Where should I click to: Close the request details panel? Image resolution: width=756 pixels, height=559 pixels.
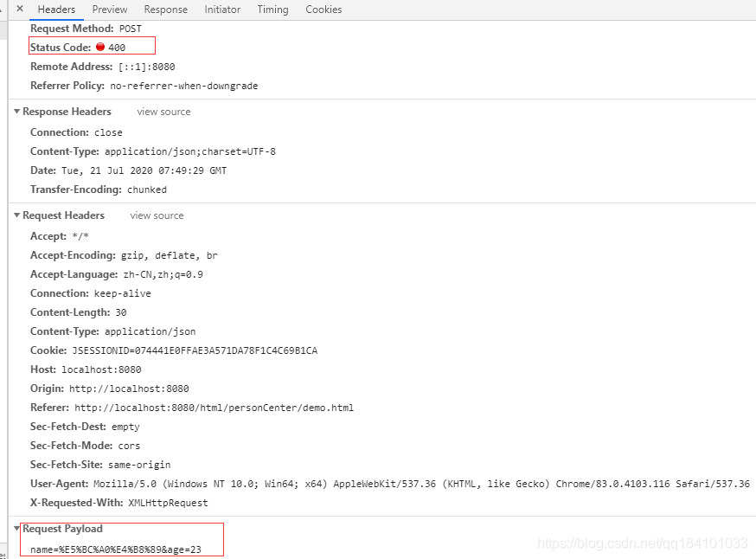pos(20,9)
